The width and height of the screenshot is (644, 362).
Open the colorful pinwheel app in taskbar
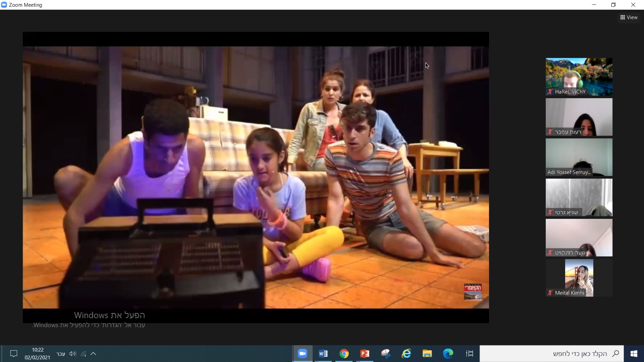tap(386, 354)
